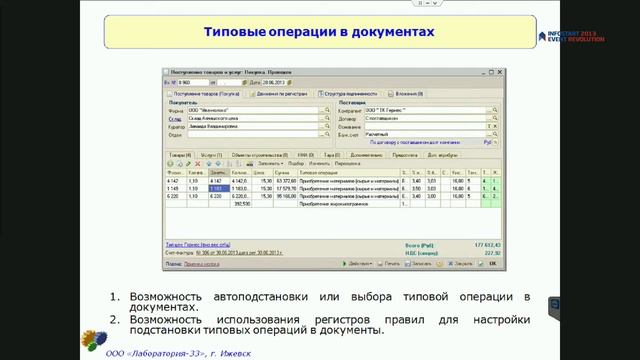Click the Сумма cell '95 166,00'

click(x=285, y=196)
